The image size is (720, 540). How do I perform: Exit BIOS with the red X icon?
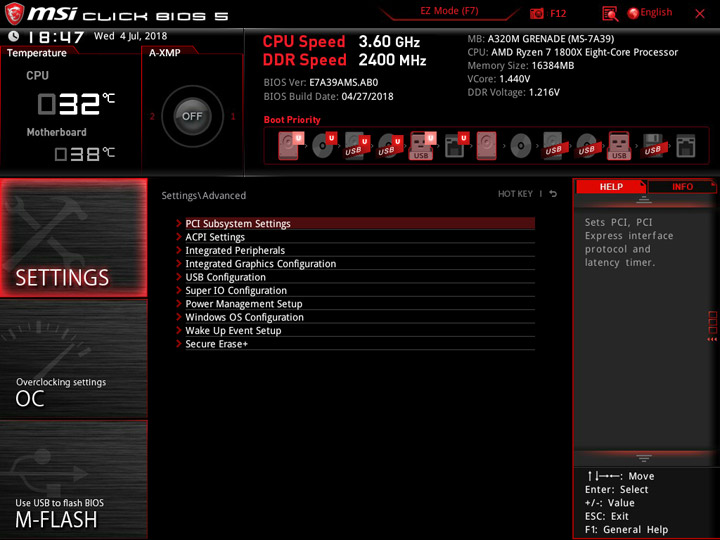point(700,13)
